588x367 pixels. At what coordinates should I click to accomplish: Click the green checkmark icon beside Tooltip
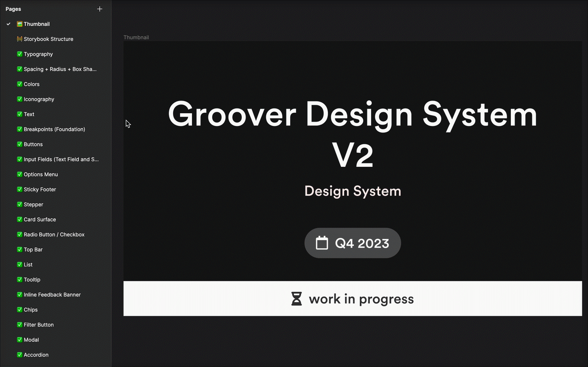(19, 280)
